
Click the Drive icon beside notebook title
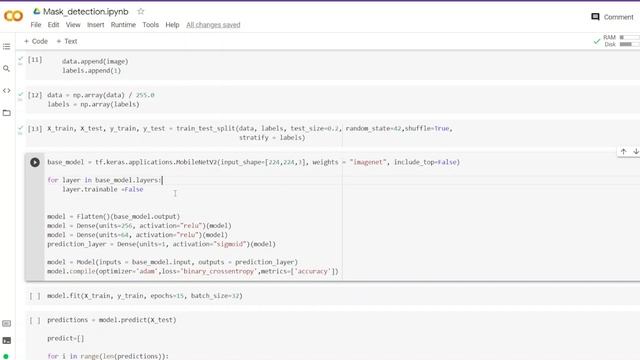pyautogui.click(x=37, y=11)
